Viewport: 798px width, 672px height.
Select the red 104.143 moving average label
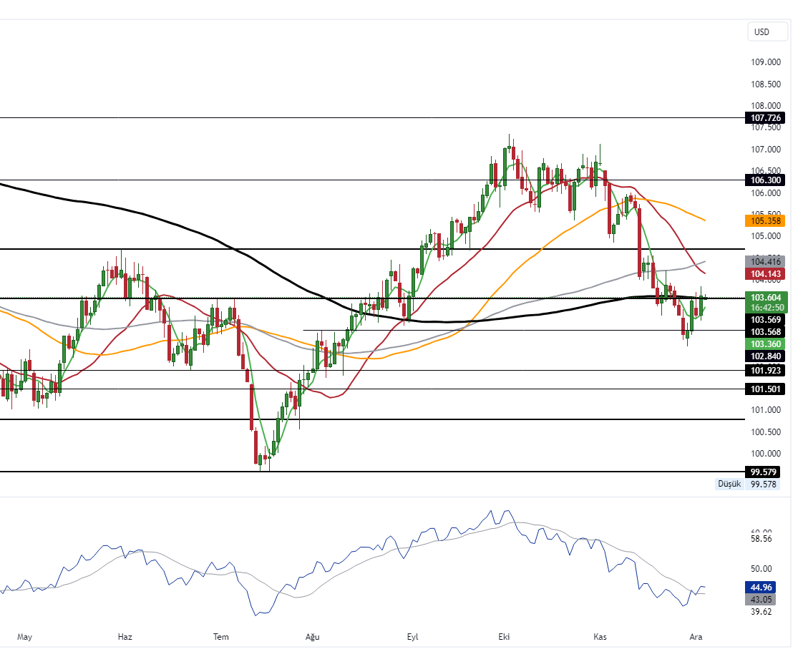764,274
